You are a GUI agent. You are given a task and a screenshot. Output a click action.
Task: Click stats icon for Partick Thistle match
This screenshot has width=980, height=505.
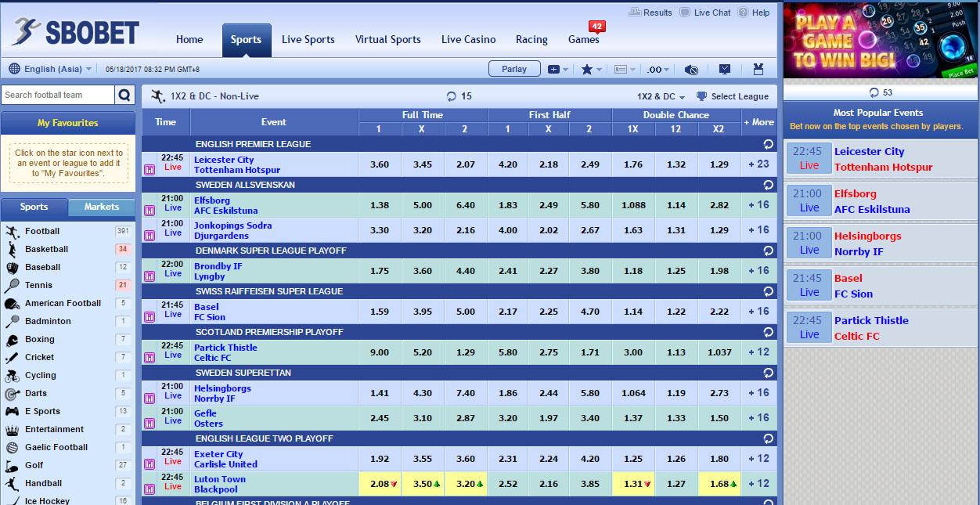pyautogui.click(x=150, y=357)
